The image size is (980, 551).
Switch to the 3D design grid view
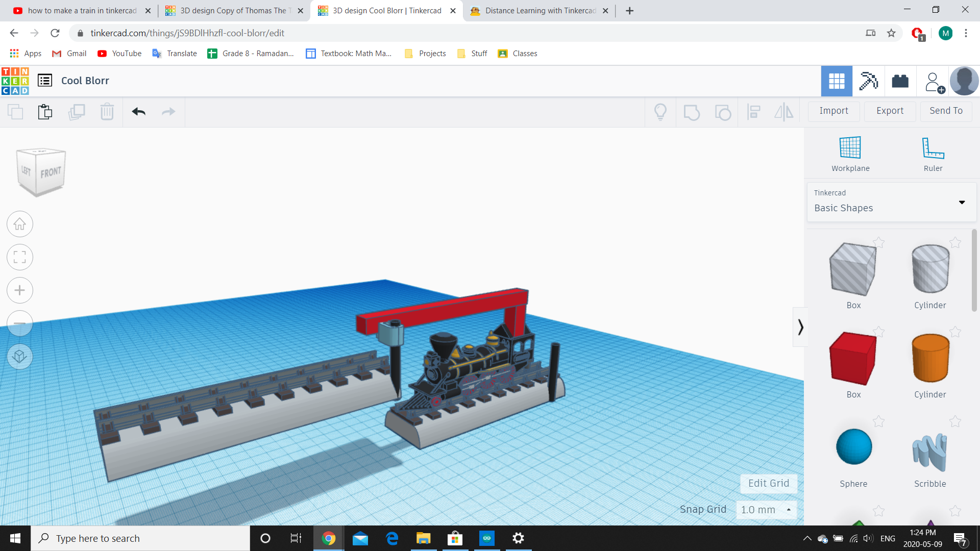[x=837, y=81]
